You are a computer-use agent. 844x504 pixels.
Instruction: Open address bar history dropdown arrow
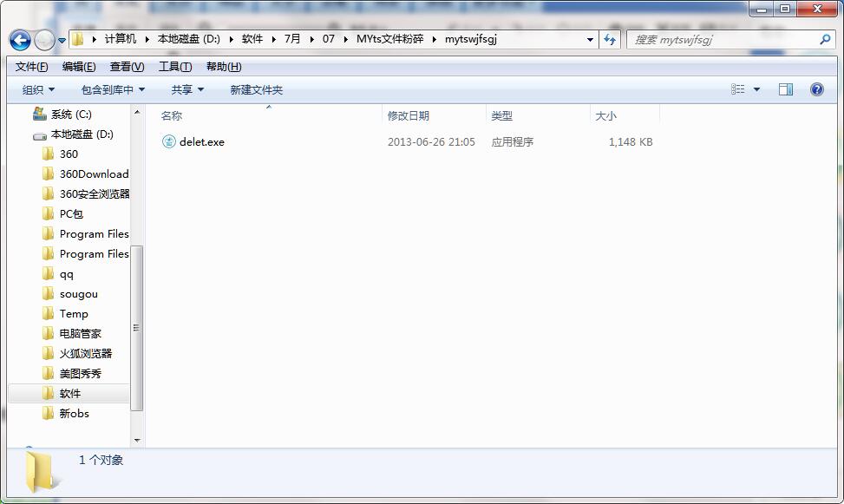590,39
